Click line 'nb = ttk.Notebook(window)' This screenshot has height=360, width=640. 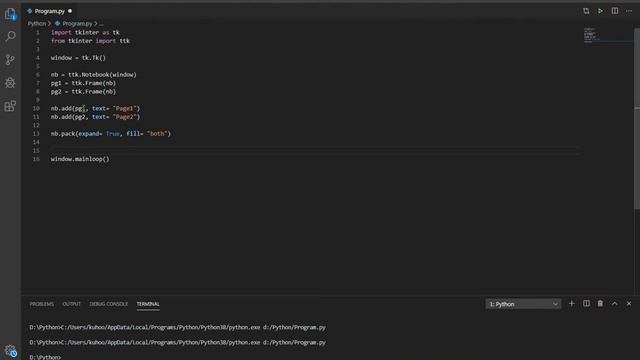(94, 75)
